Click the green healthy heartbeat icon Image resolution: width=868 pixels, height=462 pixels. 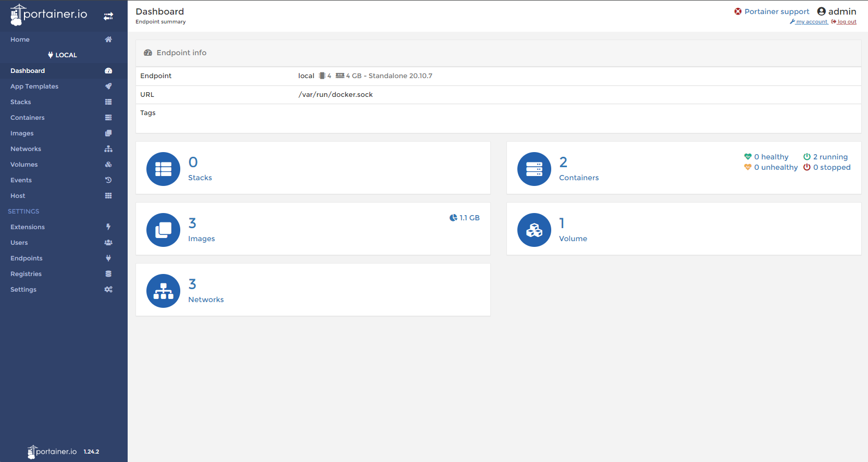[x=748, y=157]
